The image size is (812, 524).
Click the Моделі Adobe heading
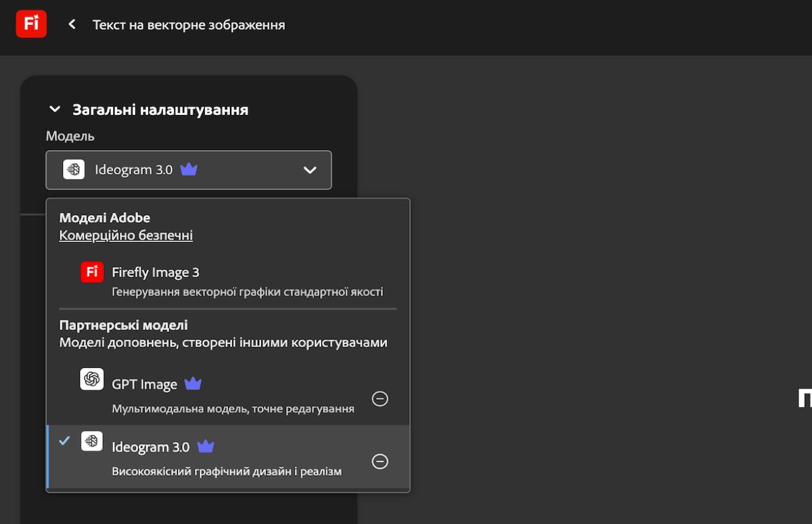point(105,218)
